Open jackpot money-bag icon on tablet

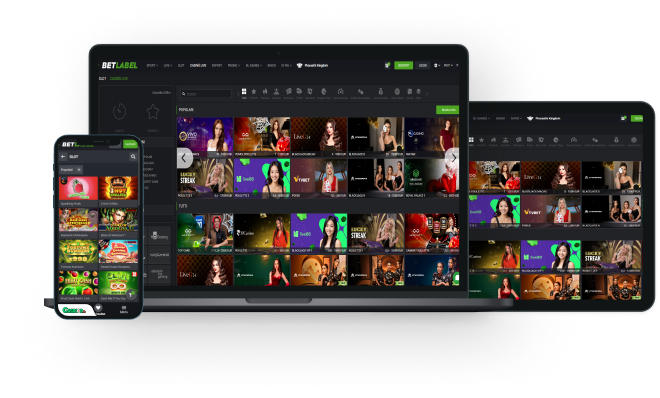click(616, 140)
